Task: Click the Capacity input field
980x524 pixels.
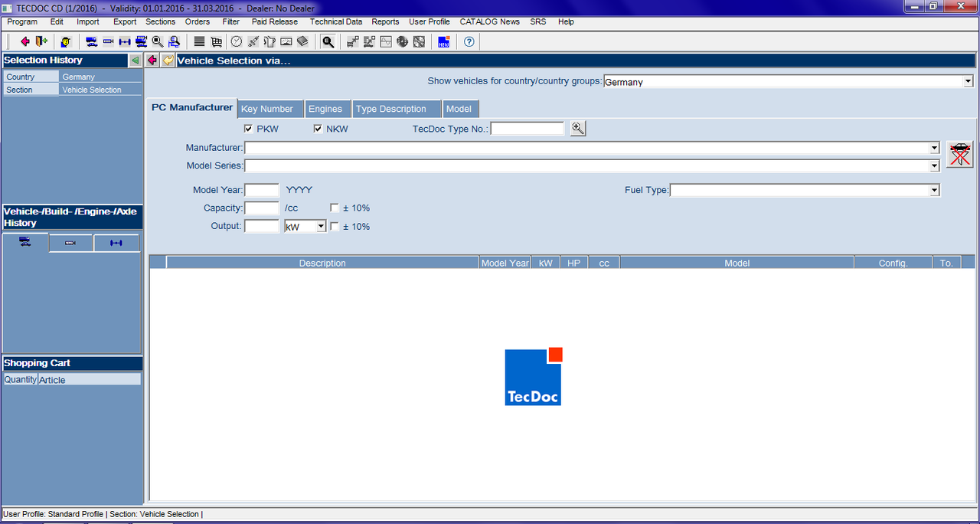Action: tap(262, 208)
